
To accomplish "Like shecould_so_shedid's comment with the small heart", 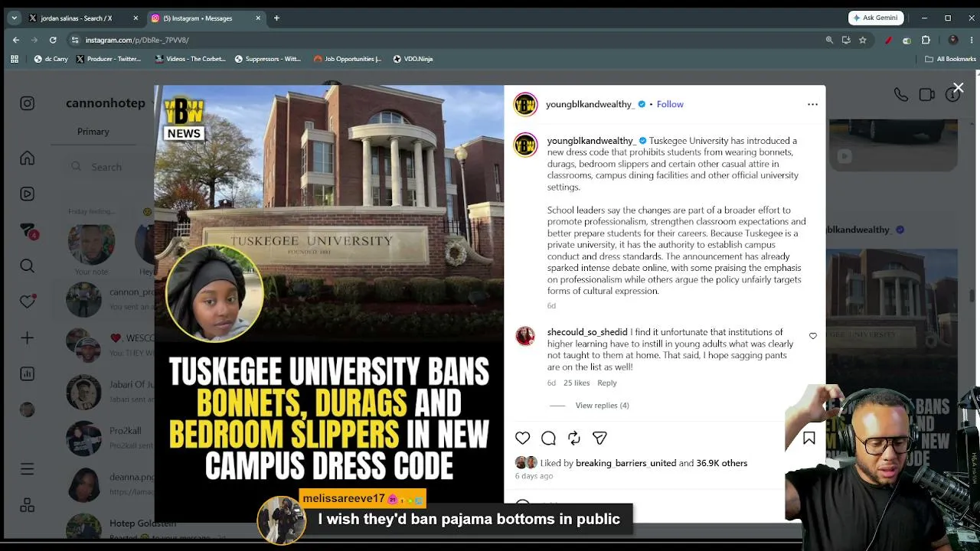I will click(813, 336).
